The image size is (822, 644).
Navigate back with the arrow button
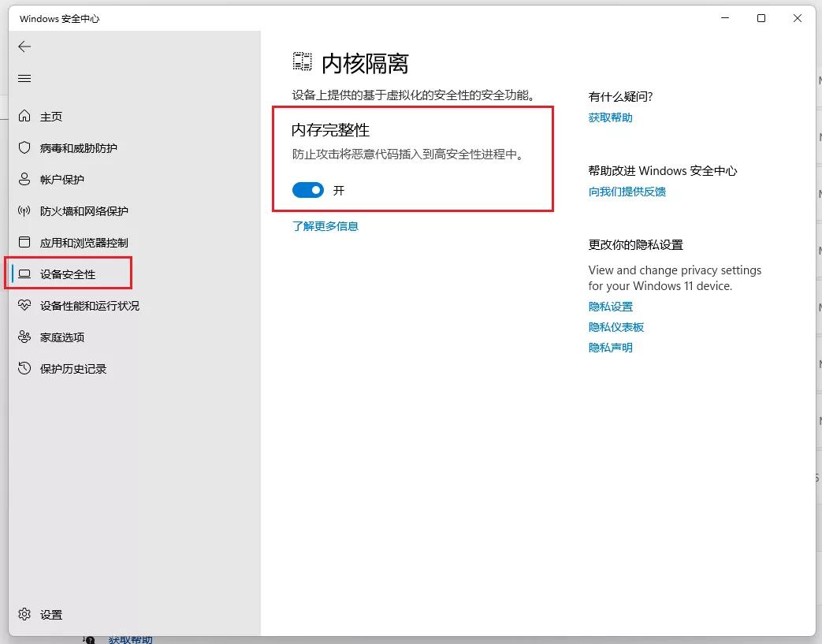coord(24,47)
